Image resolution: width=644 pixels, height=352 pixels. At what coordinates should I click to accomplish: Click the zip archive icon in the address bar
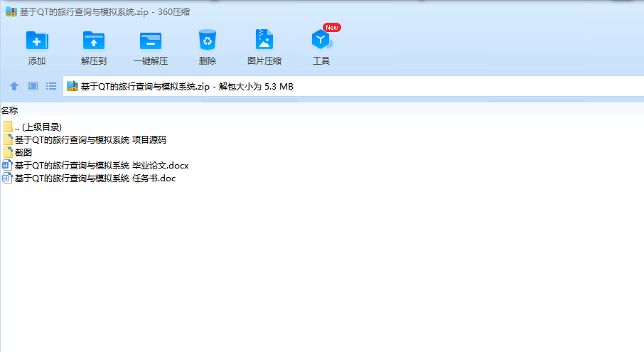[73, 86]
